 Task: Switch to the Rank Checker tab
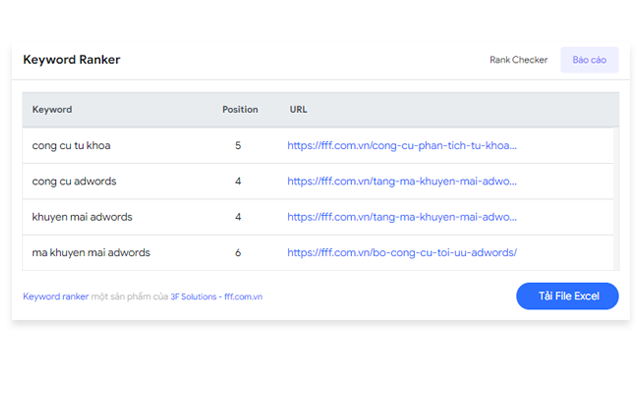coord(518,60)
